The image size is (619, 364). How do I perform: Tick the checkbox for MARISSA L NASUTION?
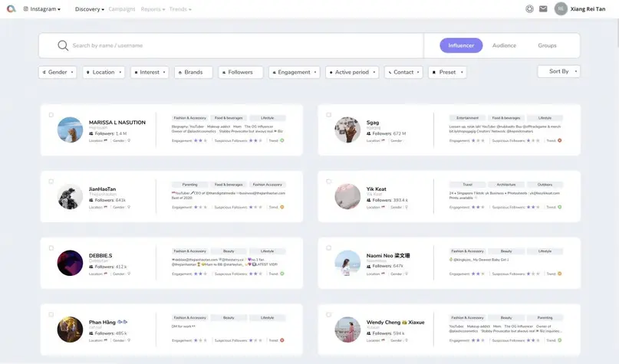coord(51,115)
